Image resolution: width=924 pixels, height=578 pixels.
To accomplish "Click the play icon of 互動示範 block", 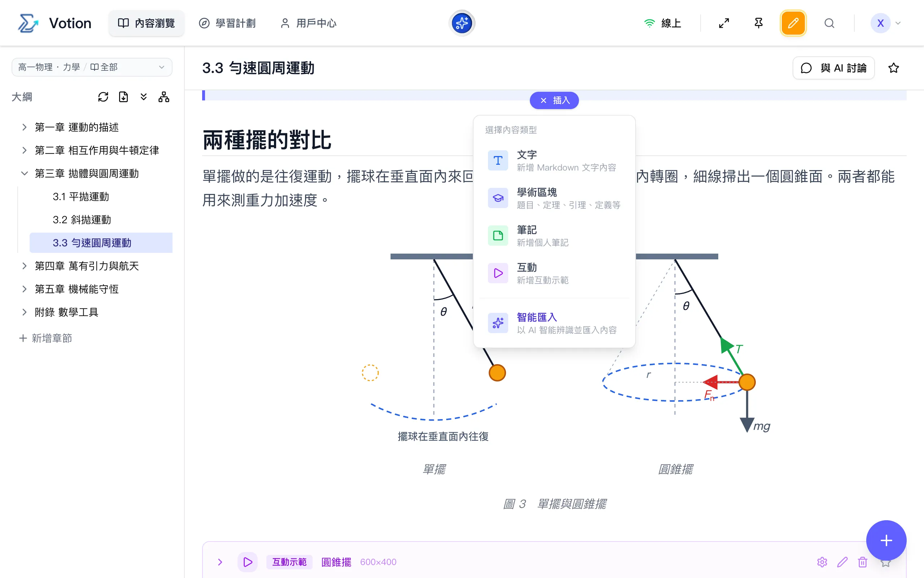I will pyautogui.click(x=247, y=562).
